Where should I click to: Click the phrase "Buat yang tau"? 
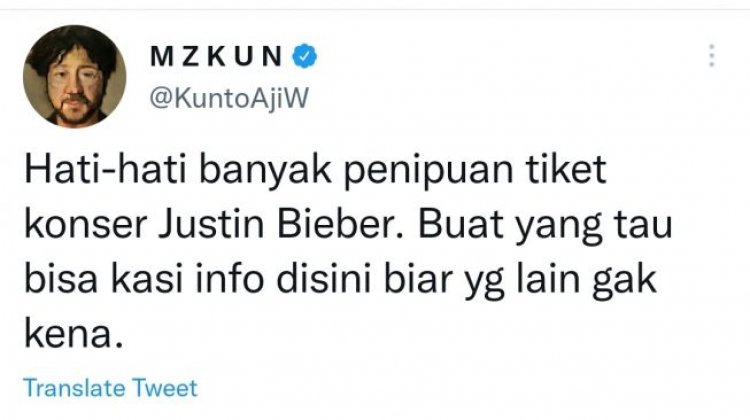click(x=545, y=226)
